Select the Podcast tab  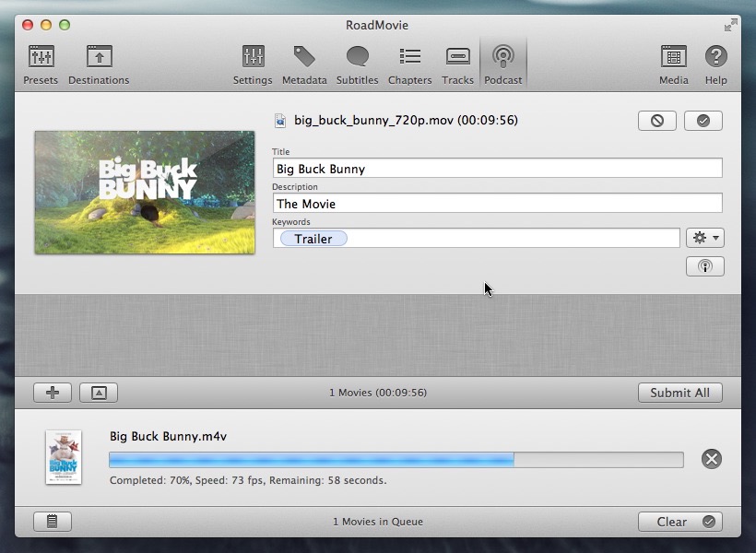pos(503,65)
